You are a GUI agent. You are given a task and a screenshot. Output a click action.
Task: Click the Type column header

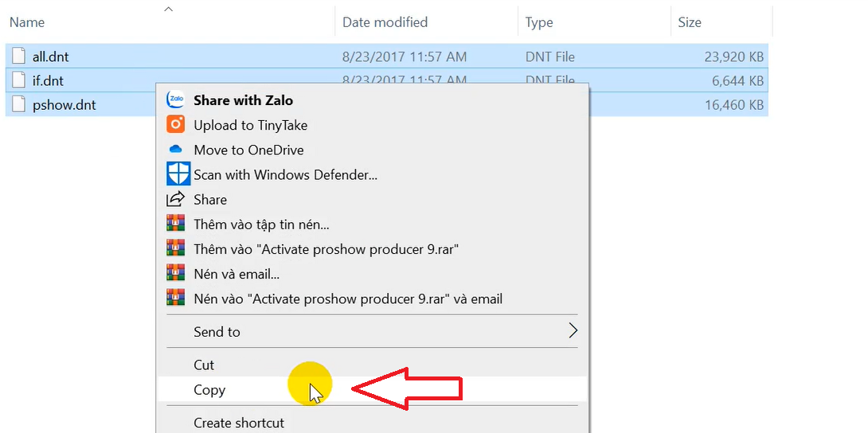coord(539,22)
